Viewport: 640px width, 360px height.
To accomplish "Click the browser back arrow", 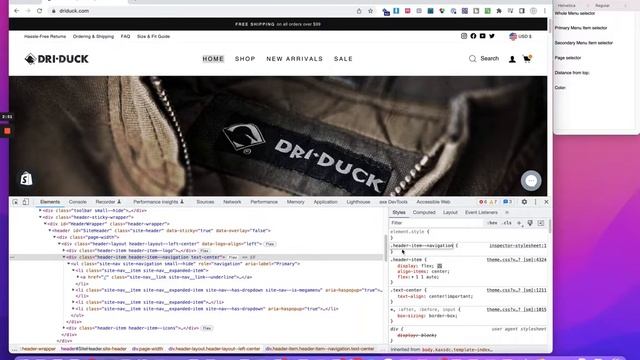I will (x=16, y=11).
